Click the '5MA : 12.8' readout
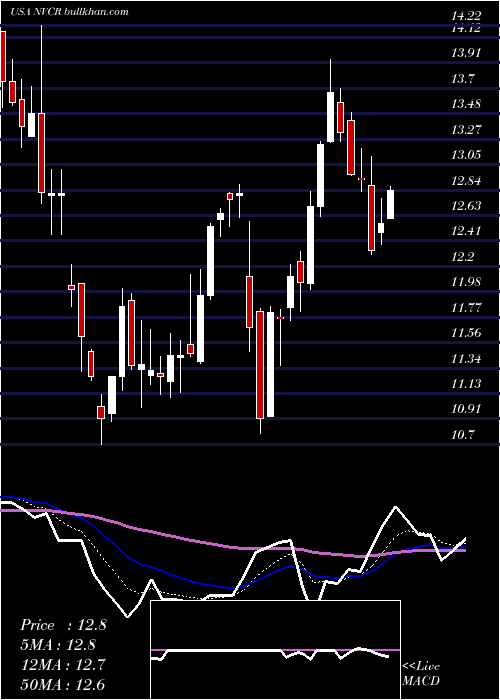The image size is (500, 700). [x=58, y=645]
